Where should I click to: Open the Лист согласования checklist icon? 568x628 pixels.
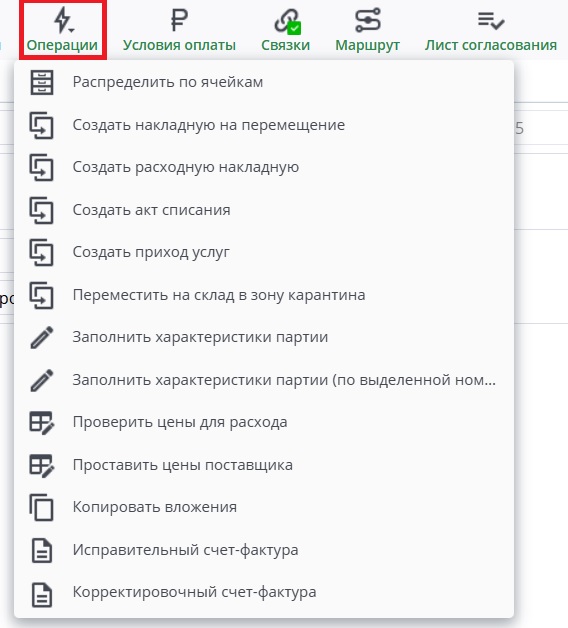tap(491, 20)
